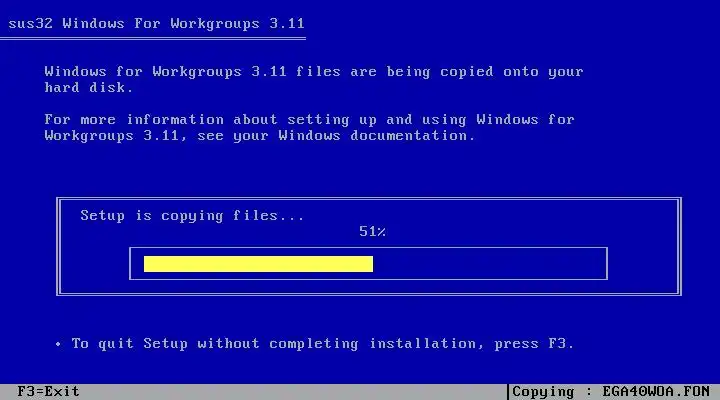The height and width of the screenshot is (400, 720).
Task: Click the 'press F3' text in the hint line
Action: 534,344
